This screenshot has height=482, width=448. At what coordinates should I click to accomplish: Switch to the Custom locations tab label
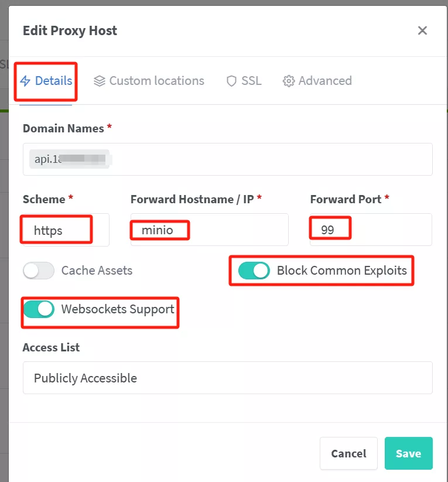coord(156,81)
